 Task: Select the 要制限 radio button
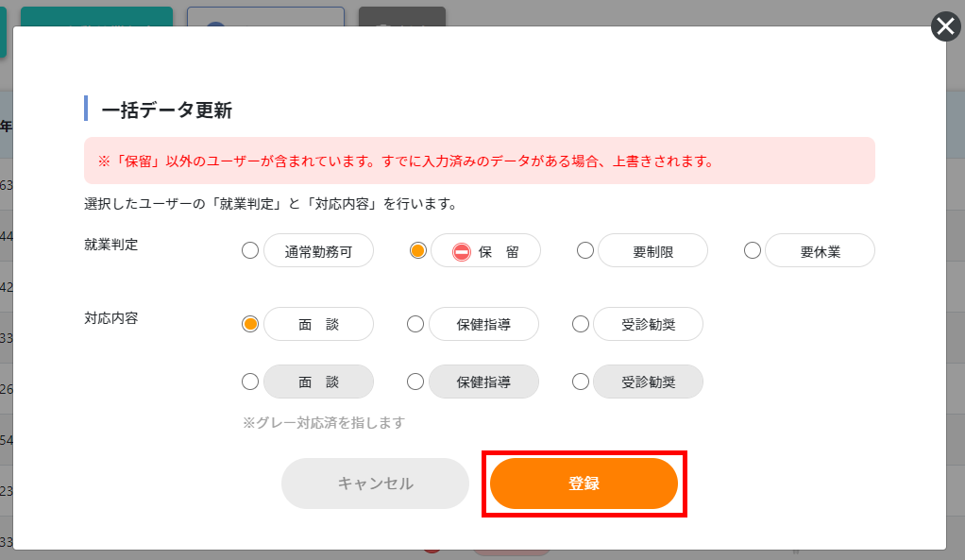[x=585, y=250]
